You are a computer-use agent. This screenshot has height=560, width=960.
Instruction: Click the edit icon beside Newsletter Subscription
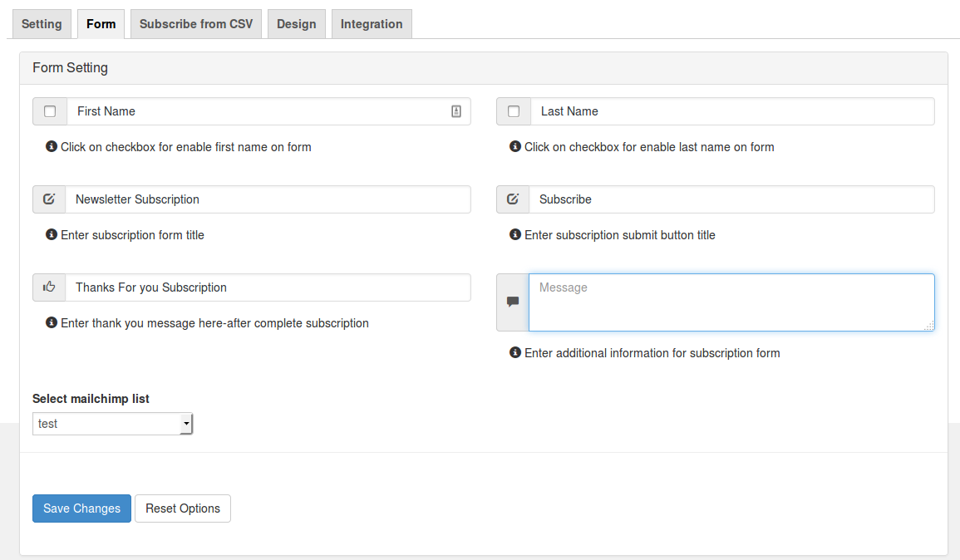click(x=49, y=199)
